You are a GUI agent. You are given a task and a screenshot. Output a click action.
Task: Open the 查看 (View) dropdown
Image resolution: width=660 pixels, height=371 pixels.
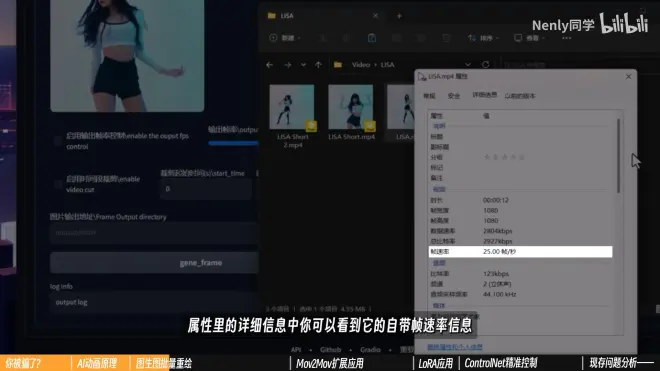[x=530, y=38]
